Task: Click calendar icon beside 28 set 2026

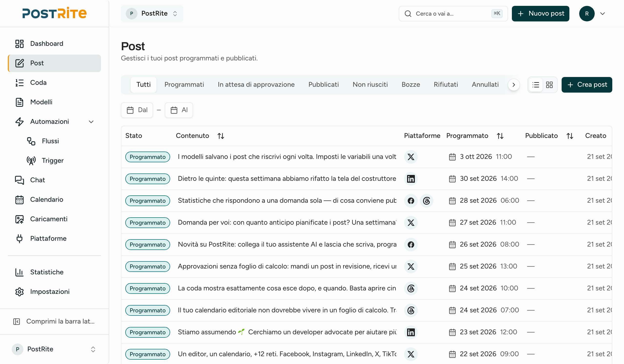Action: click(452, 201)
